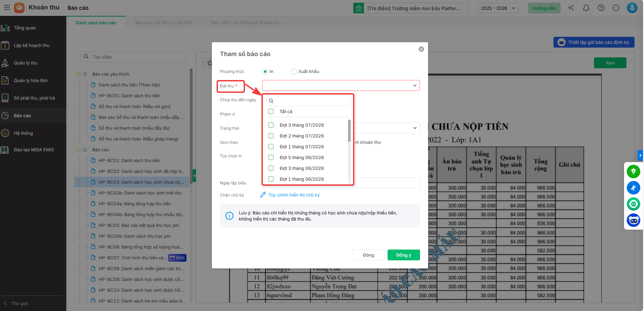Click the Tìm kiếm report search field
Viewport: 644px width, 311px height.
[133, 57]
